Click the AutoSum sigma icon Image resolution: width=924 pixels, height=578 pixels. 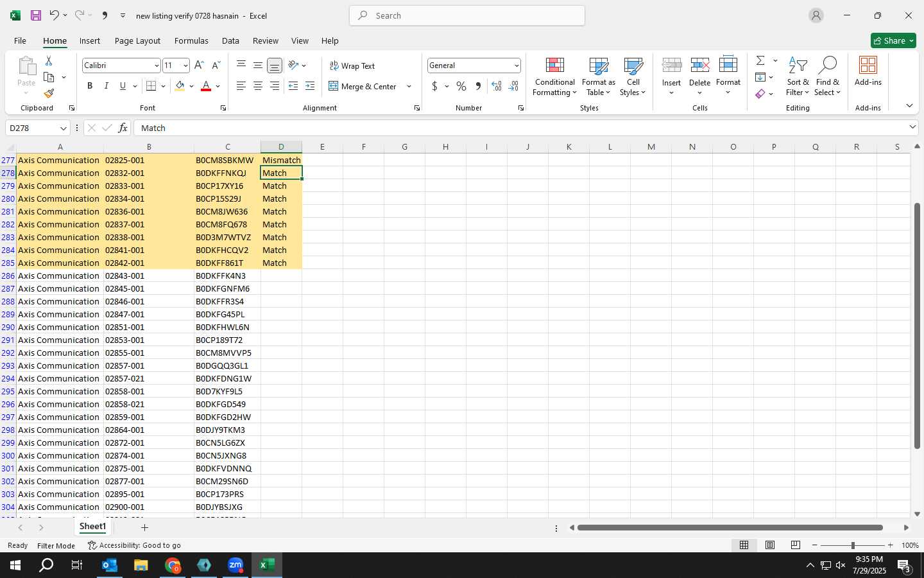[x=760, y=60]
